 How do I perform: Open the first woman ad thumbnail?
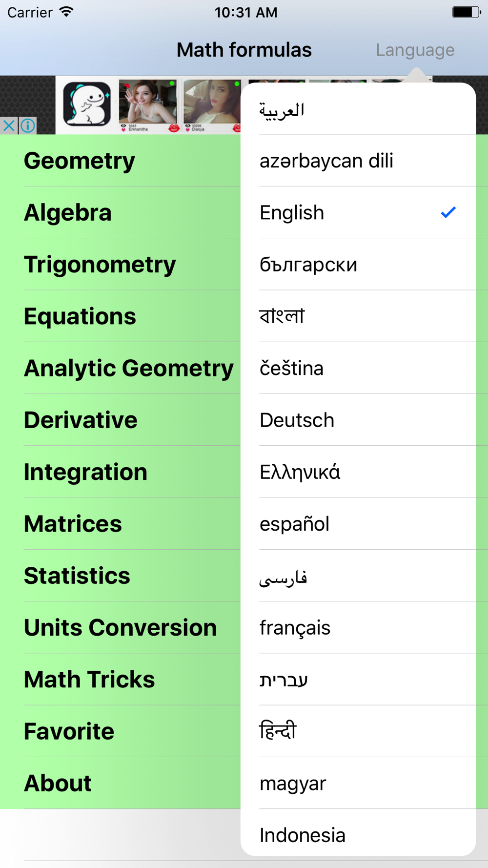[x=148, y=105]
